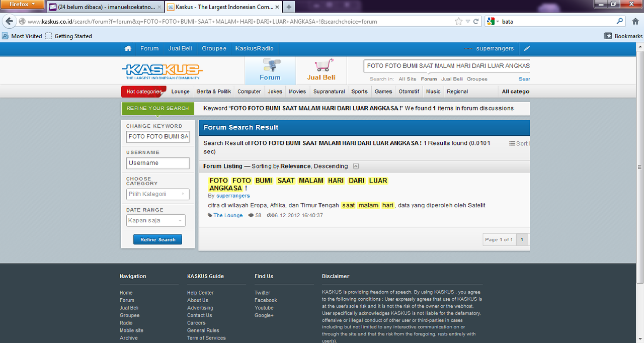Image resolution: width=644 pixels, height=343 pixels.
Task: Open Getting Started bookmark
Action: coord(68,36)
